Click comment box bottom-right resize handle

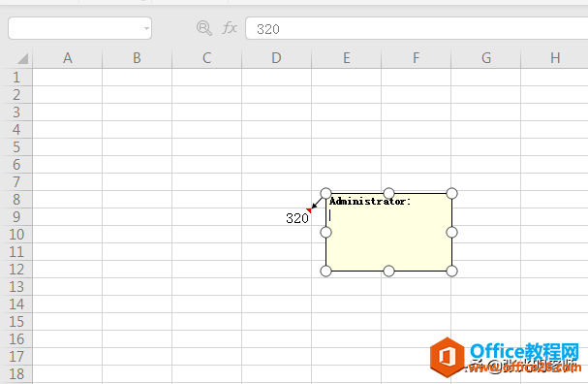pos(451,271)
